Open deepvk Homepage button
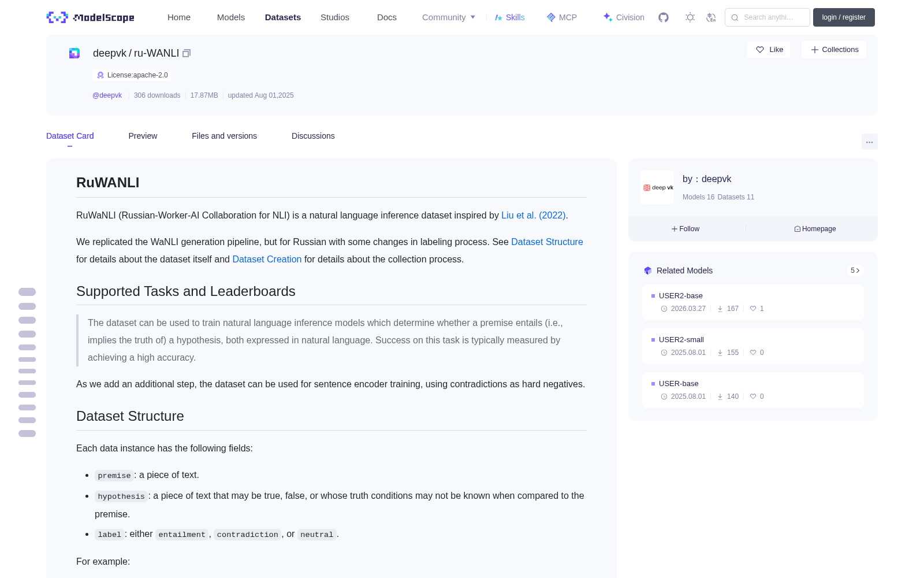 pos(815,229)
